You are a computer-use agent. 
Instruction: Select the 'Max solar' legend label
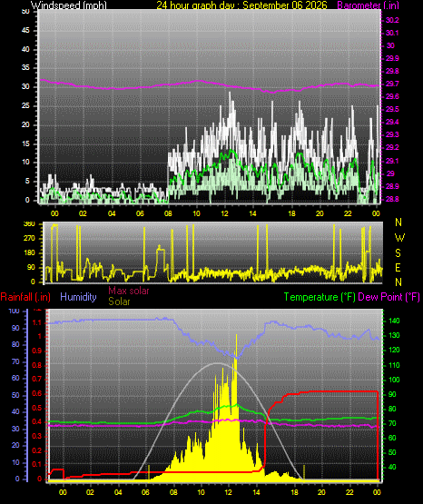[x=129, y=291]
